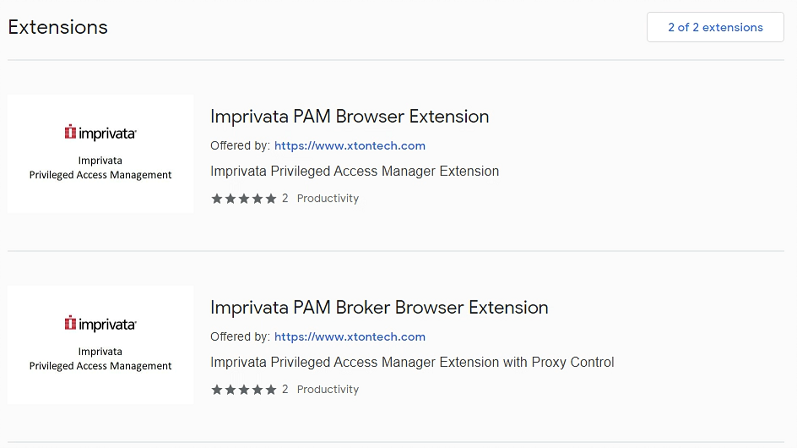
Task: Click rating count '2' of first extension
Action: (285, 198)
